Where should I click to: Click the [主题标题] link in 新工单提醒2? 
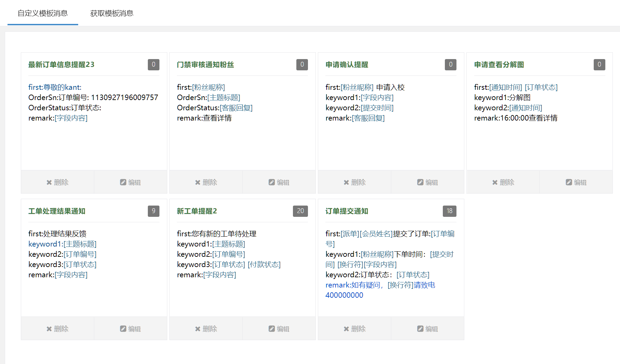228,244
